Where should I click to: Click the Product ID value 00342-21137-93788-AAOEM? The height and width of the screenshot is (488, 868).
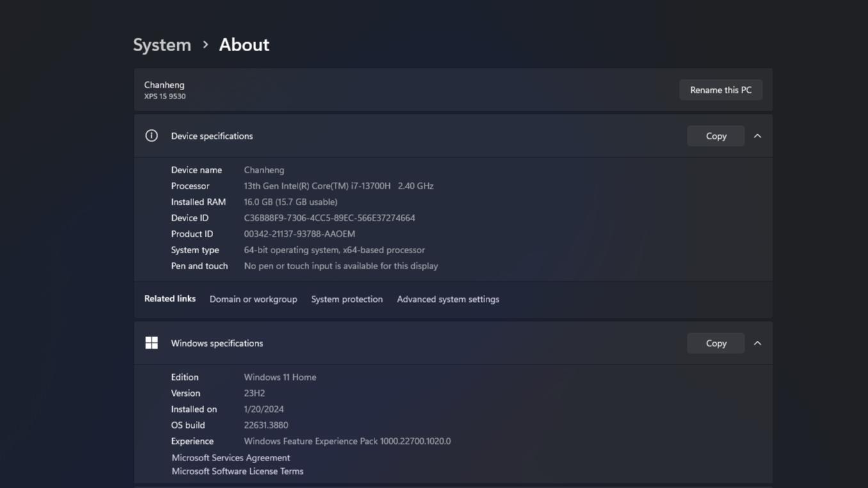point(300,233)
